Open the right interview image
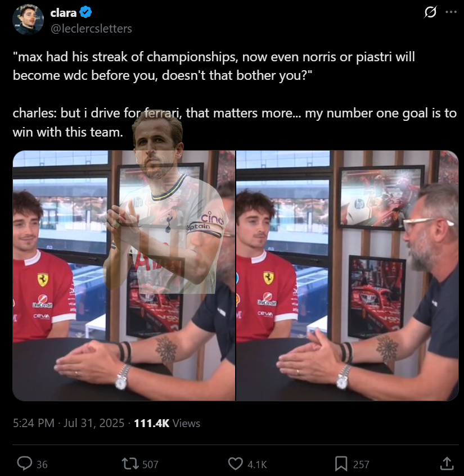This screenshot has height=476, width=464. pos(348,275)
